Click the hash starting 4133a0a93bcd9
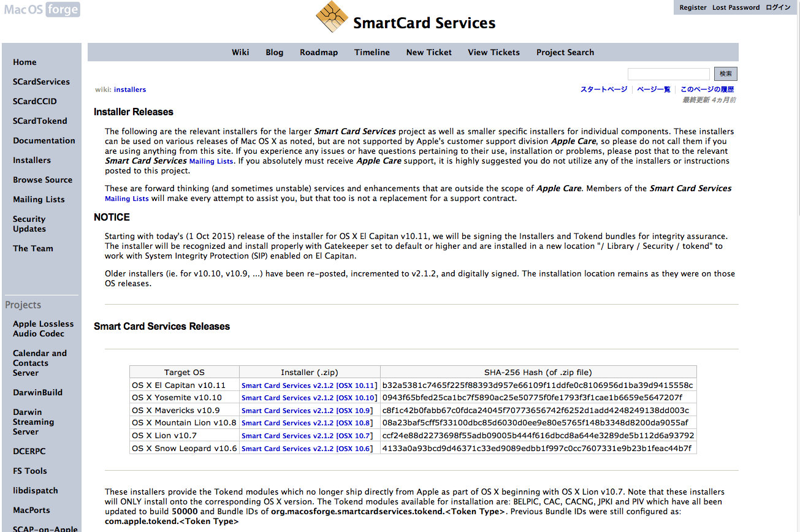The height and width of the screenshot is (532, 800). tap(536, 449)
